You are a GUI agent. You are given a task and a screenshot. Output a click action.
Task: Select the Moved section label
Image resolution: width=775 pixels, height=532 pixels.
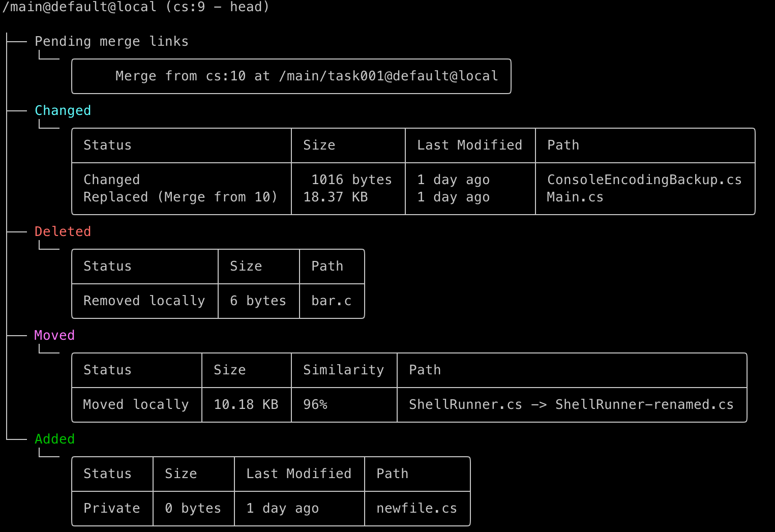[x=54, y=335]
